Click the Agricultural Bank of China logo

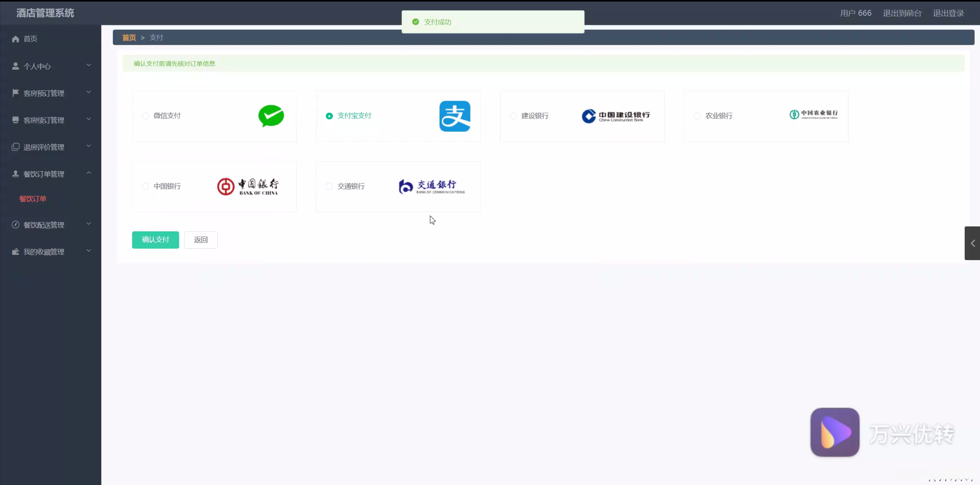coord(813,115)
